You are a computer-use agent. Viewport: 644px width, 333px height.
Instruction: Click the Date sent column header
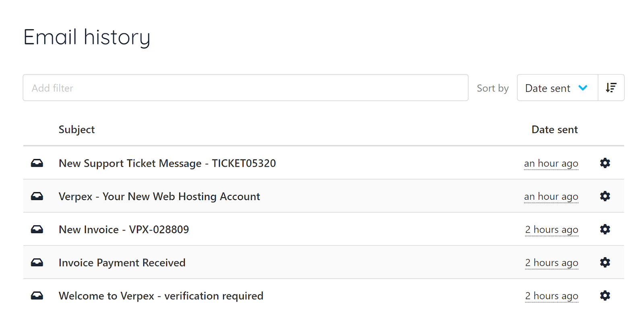(555, 130)
